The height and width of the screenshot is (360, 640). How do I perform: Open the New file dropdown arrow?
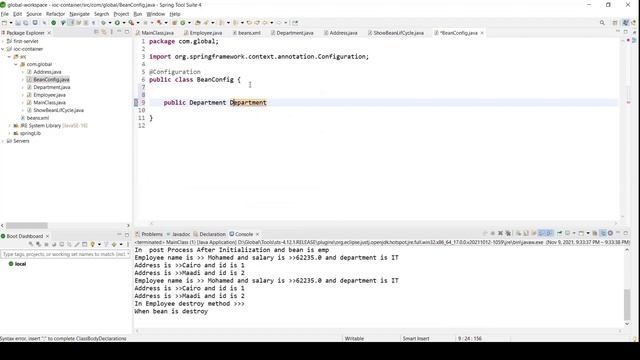11,23
